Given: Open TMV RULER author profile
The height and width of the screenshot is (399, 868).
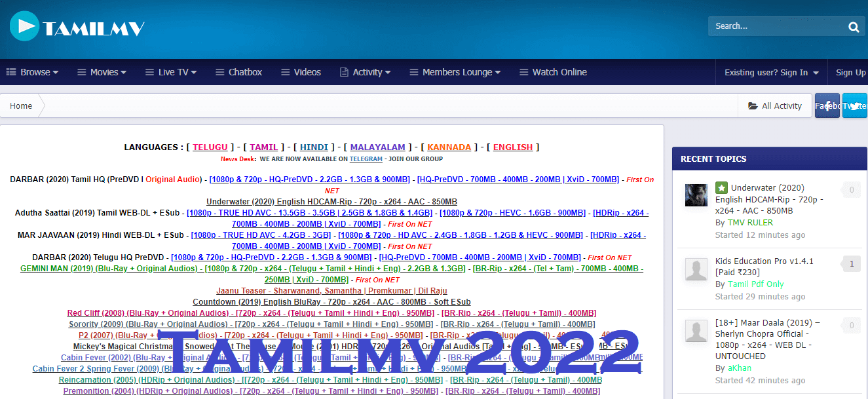Looking at the screenshot, I should coord(750,223).
